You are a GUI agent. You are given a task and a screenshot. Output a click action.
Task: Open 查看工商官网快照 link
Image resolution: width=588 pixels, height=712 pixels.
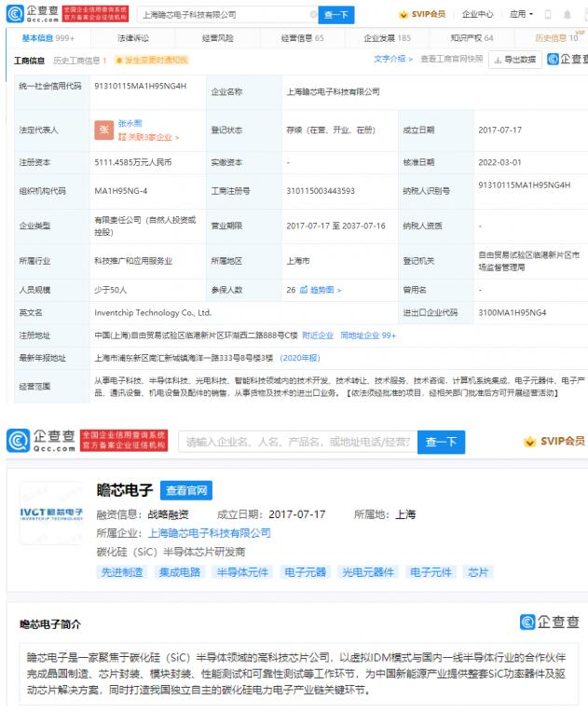pos(452,59)
